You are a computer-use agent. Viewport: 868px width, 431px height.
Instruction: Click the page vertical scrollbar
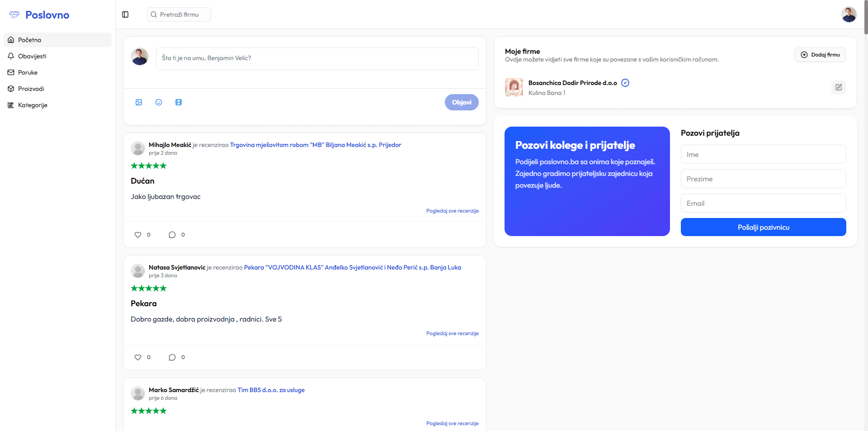[866, 17]
